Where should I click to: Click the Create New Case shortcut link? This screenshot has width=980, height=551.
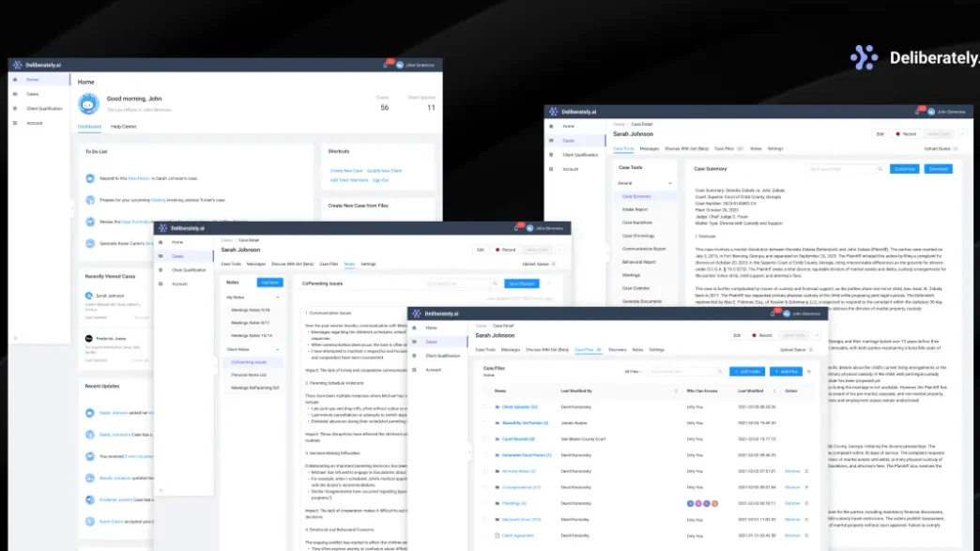pyautogui.click(x=345, y=170)
